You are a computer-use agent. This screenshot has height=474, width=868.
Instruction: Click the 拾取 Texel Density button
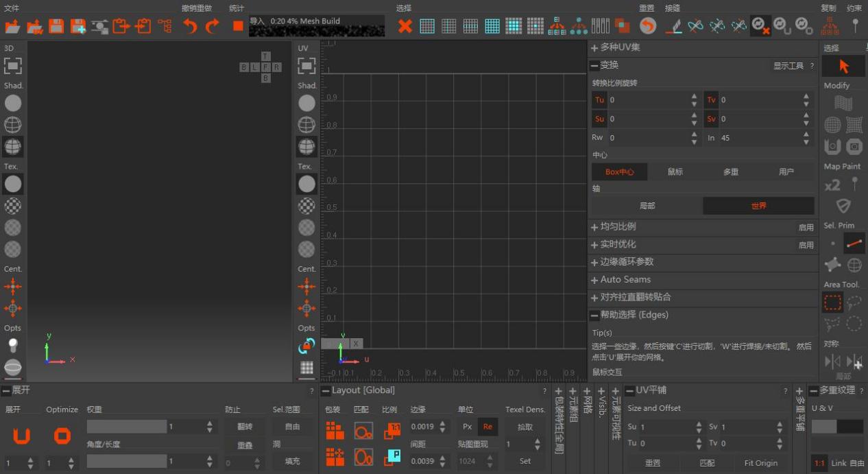coord(525,427)
